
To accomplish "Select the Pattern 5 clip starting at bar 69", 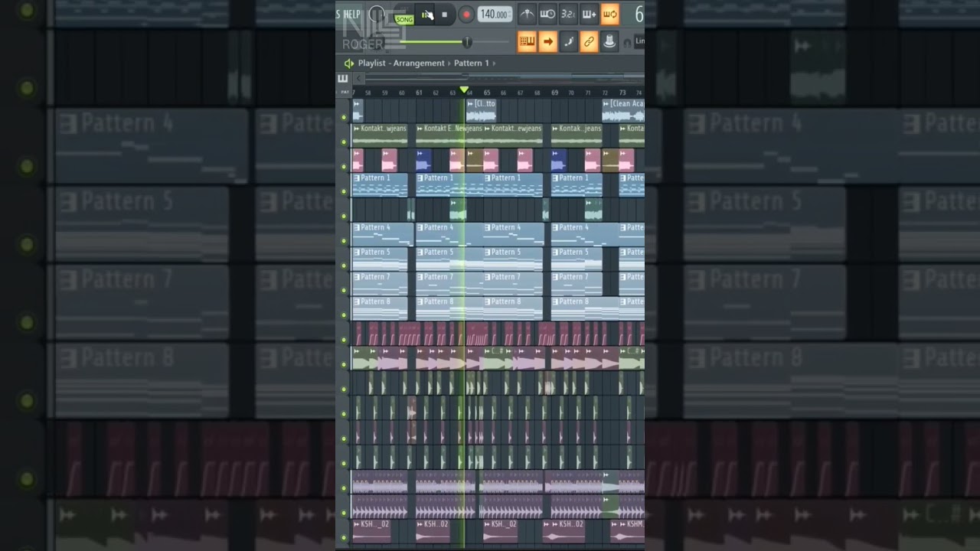I will (x=577, y=259).
